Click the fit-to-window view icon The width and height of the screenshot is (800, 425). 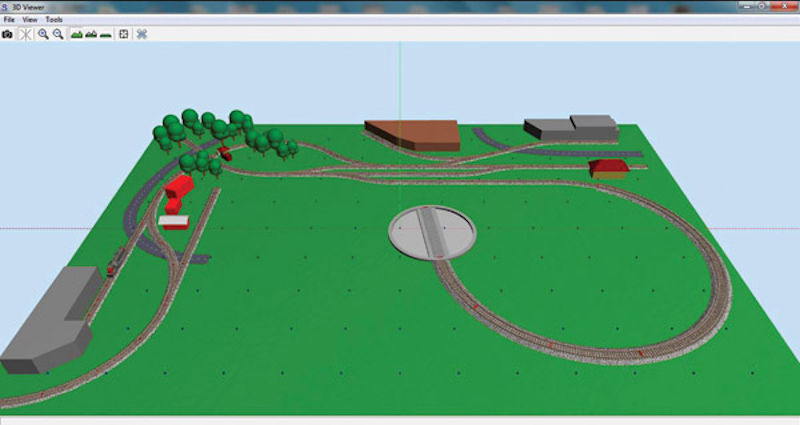point(124,34)
